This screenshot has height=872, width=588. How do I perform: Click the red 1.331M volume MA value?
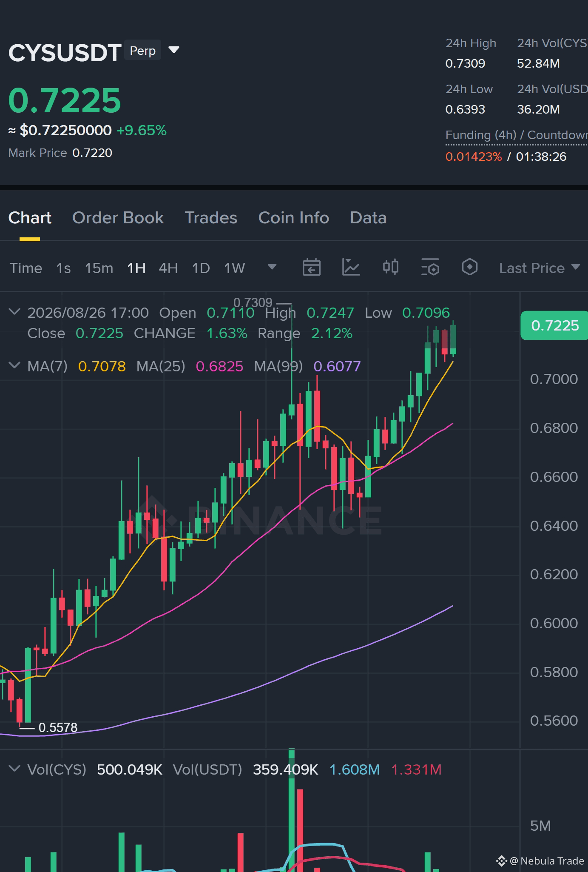pos(416,769)
